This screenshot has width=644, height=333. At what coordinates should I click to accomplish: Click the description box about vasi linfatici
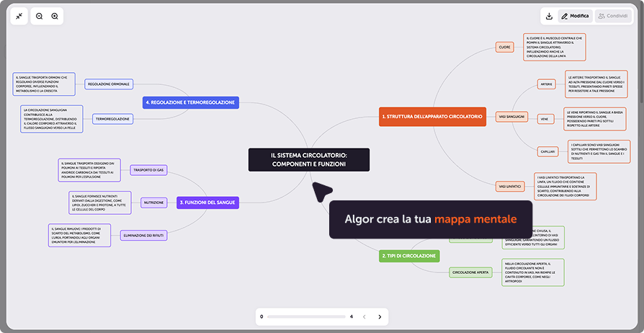565,186
